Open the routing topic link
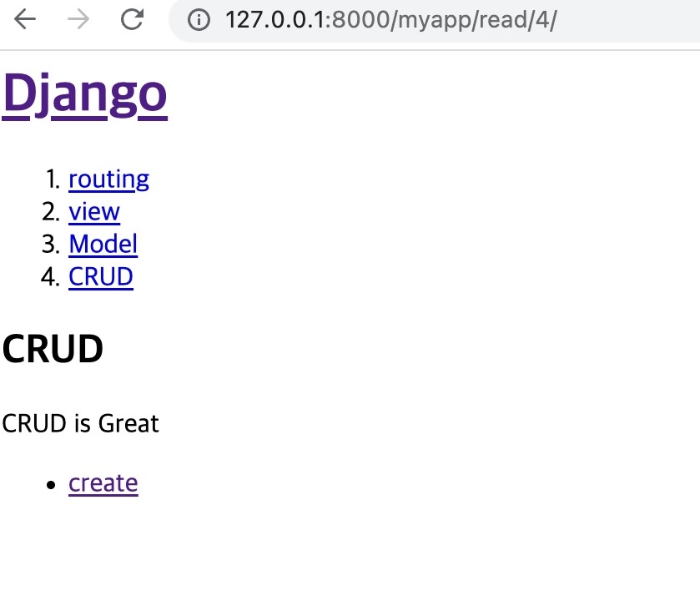The width and height of the screenshot is (700, 596). 109,179
